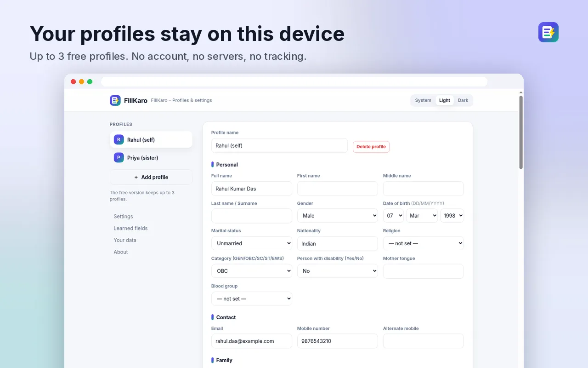588x368 pixels.
Task: Click the "FillKaro – Profiles & settings" title text
Action: pos(181,100)
